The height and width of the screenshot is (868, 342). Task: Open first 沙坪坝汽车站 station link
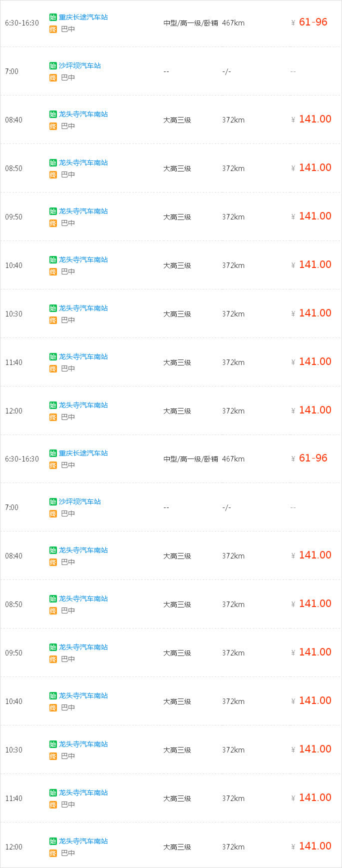tap(80, 65)
